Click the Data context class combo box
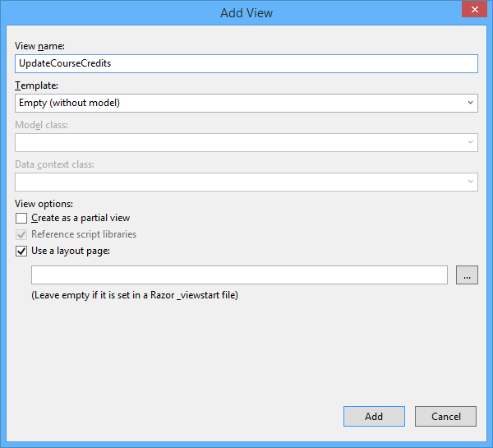Screen dimensions: 493x448 tap(246, 182)
